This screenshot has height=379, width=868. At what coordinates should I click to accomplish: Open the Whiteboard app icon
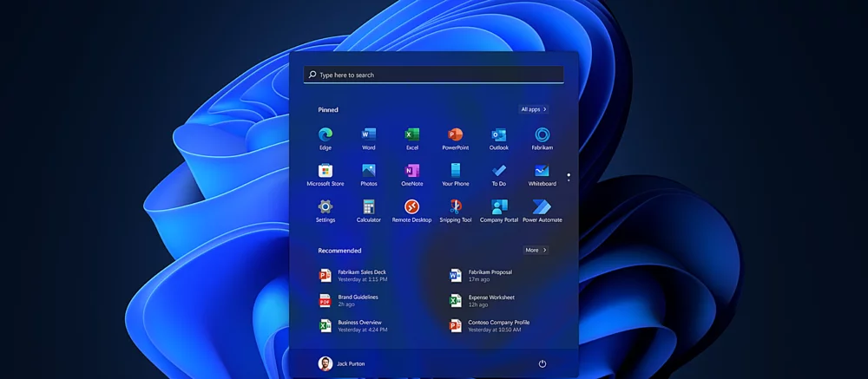click(x=542, y=172)
